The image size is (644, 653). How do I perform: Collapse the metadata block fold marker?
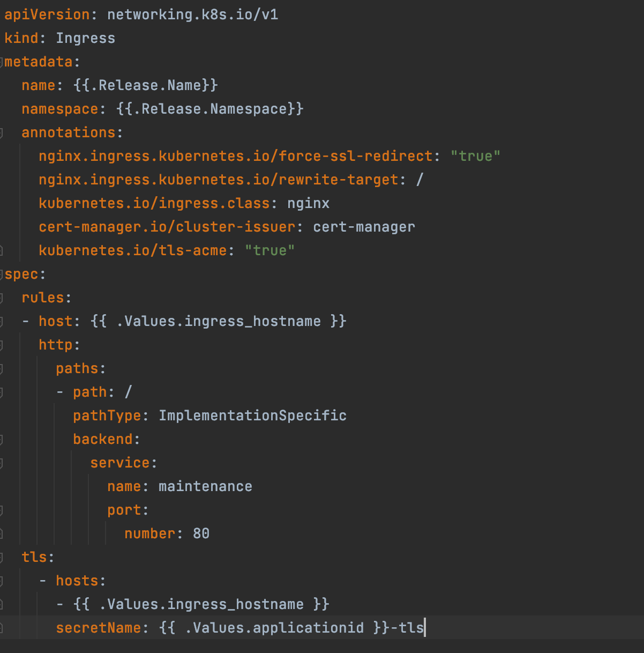point(2,62)
